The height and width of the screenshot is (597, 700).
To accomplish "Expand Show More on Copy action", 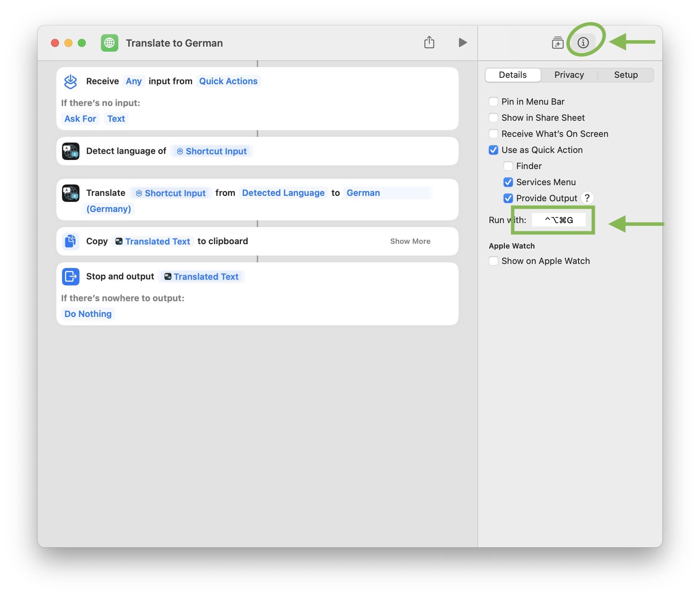I will [x=410, y=241].
